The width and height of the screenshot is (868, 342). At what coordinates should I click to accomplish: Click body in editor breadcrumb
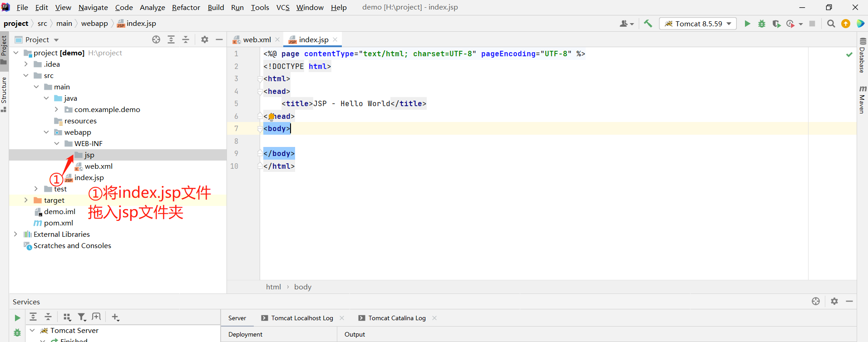click(303, 287)
